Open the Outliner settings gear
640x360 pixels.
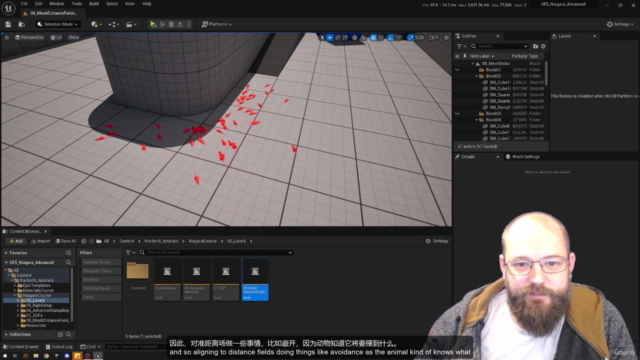click(543, 47)
